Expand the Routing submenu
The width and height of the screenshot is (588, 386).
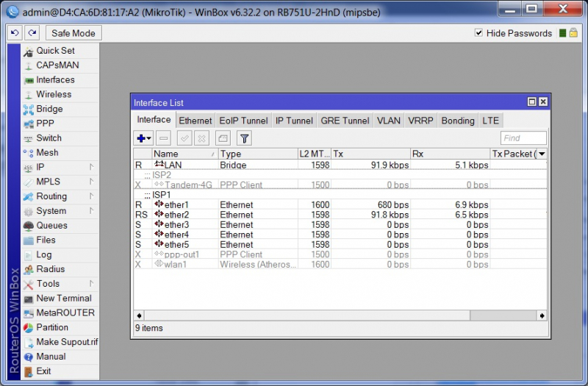tap(51, 196)
